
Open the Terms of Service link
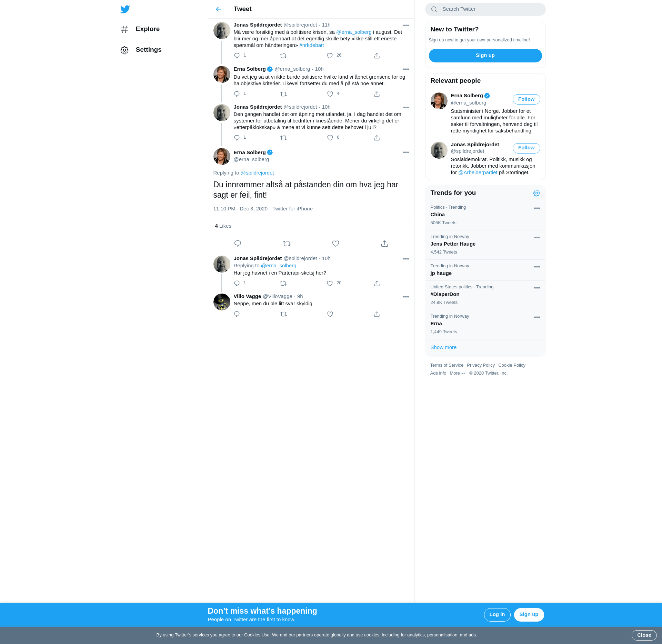pyautogui.click(x=447, y=365)
